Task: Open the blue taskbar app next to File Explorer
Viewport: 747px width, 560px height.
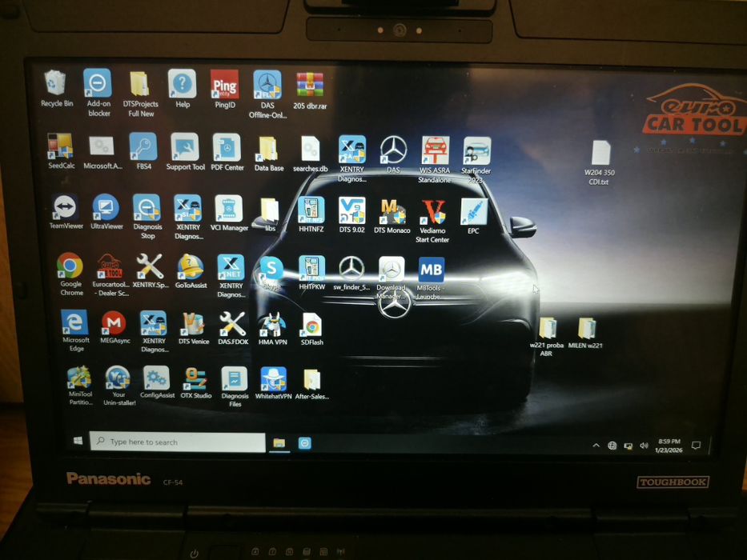Action: pyautogui.click(x=305, y=443)
